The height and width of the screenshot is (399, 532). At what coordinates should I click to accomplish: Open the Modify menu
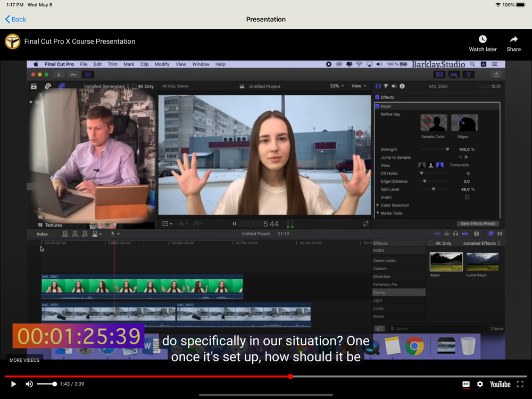pos(162,64)
